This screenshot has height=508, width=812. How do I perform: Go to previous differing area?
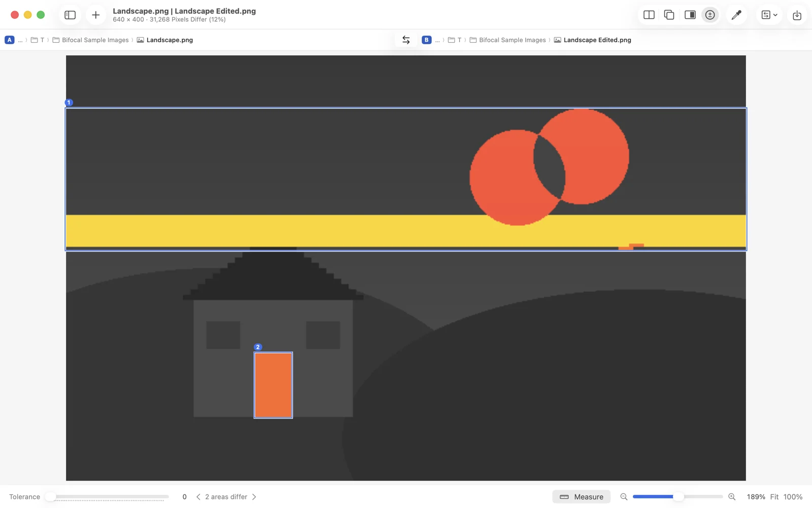pos(198,497)
